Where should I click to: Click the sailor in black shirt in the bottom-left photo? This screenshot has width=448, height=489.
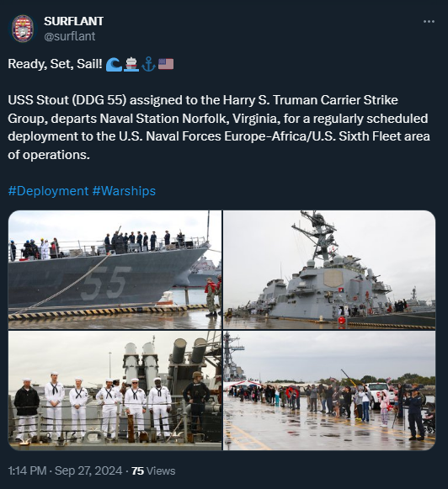196,402
